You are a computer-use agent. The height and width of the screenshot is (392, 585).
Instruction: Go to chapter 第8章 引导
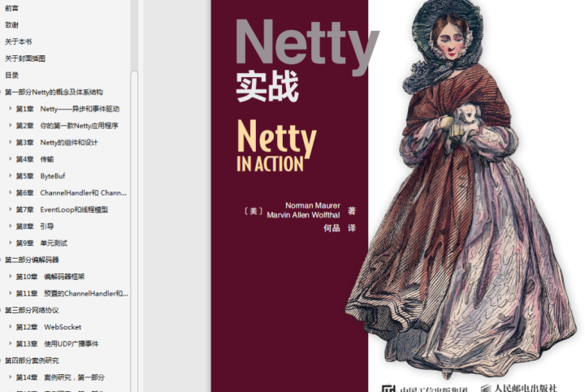(35, 226)
